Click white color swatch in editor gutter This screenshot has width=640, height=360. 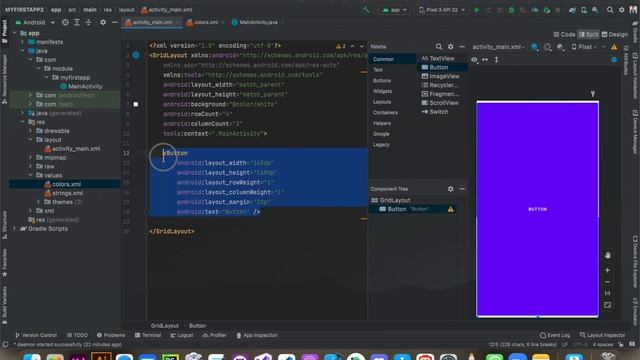coord(136,104)
